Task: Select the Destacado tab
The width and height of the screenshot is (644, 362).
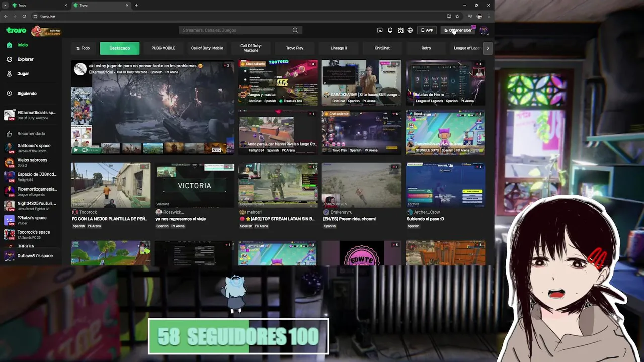Action: (x=120, y=48)
